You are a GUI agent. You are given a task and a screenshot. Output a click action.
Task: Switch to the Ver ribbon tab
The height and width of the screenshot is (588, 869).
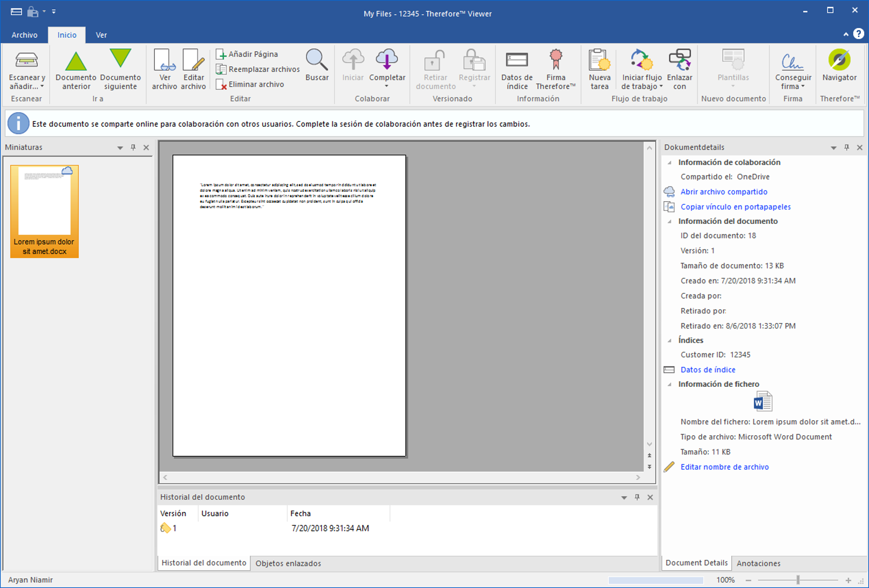click(x=101, y=35)
